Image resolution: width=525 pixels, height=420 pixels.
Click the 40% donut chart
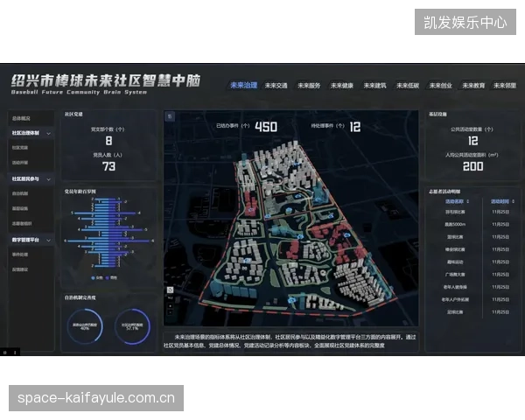pyautogui.click(x=85, y=325)
